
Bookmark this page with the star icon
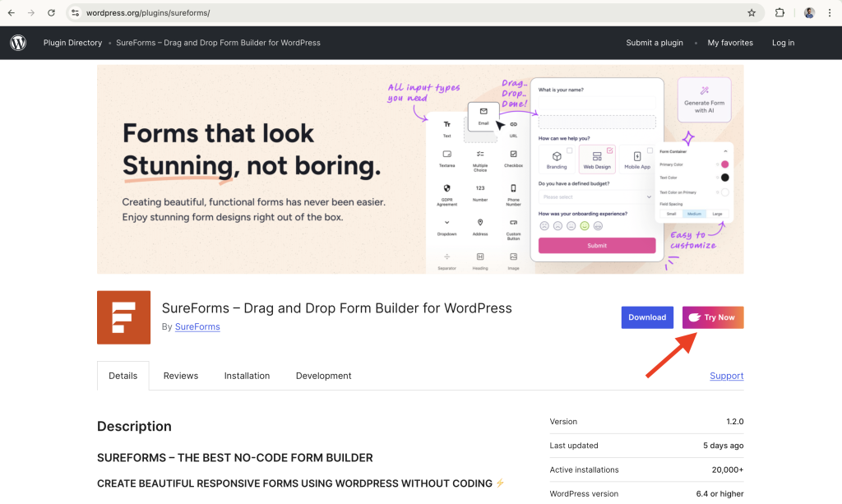coord(751,13)
